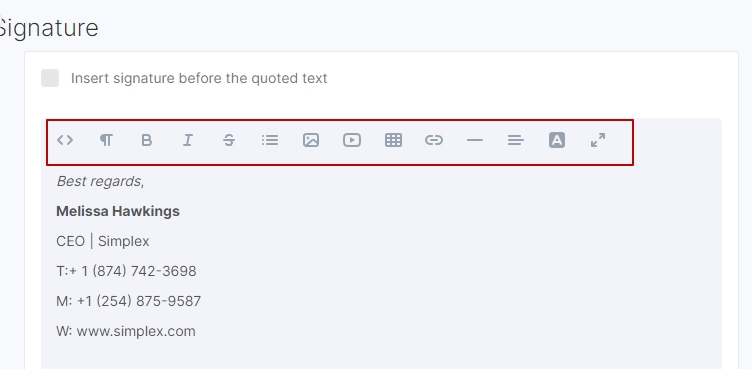Open the text alignment options
Viewport: 752px width, 369px height.
point(516,140)
